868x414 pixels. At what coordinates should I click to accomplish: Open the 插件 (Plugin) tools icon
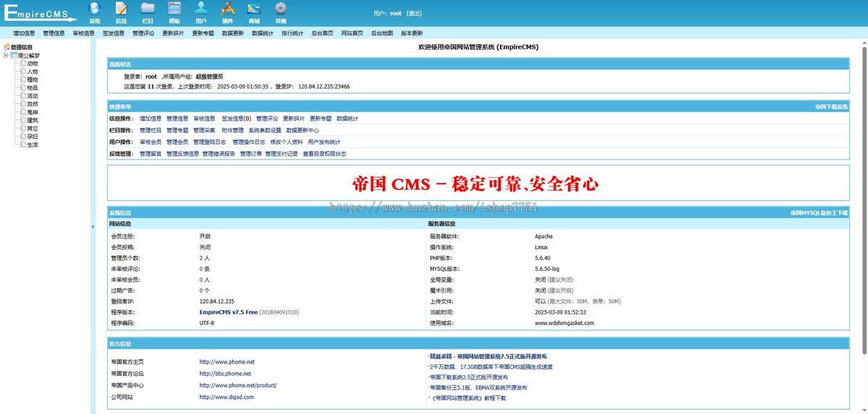[228, 9]
